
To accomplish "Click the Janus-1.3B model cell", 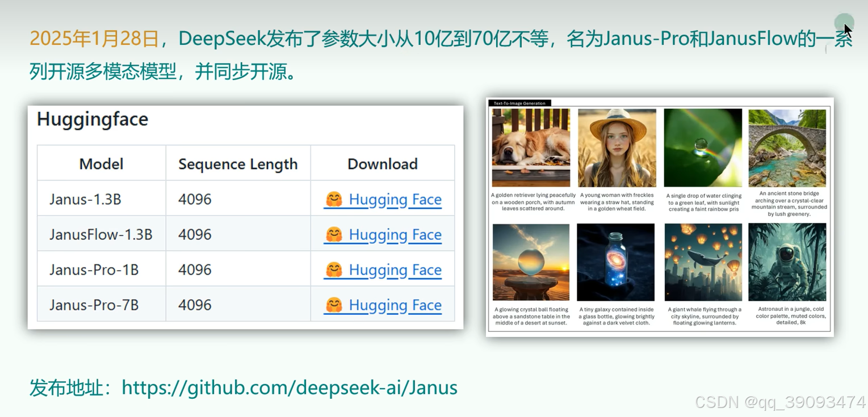I will pos(102,199).
